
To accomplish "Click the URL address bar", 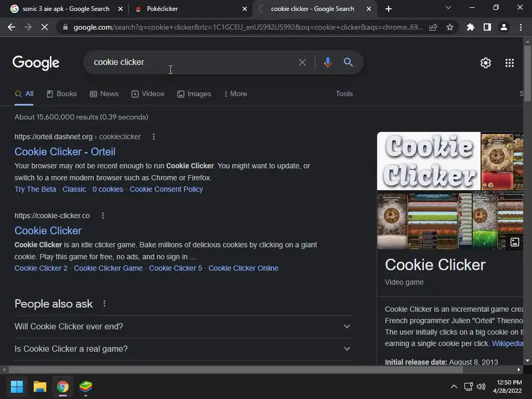I will point(248,27).
